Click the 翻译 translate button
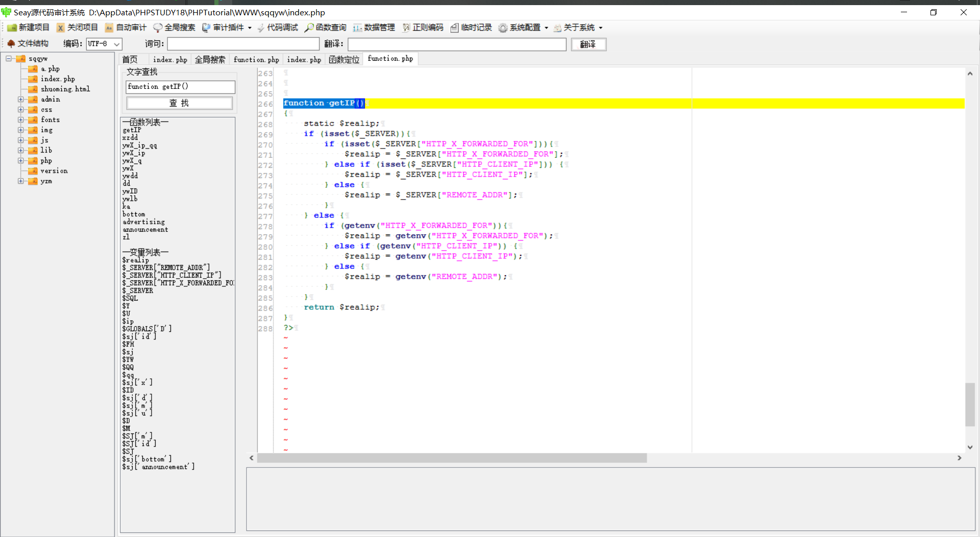The height and width of the screenshot is (537, 980). [x=588, y=44]
